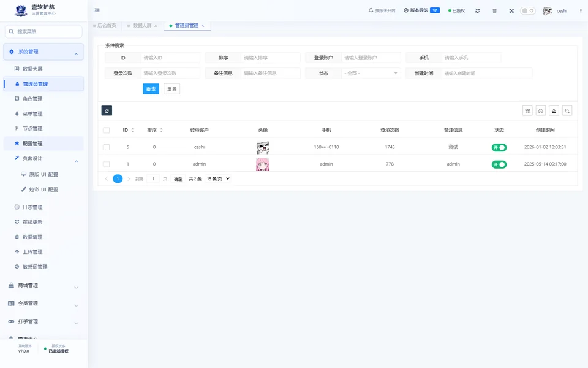Click the export table icon
Image resolution: width=588 pixels, height=368 pixels.
click(x=554, y=111)
